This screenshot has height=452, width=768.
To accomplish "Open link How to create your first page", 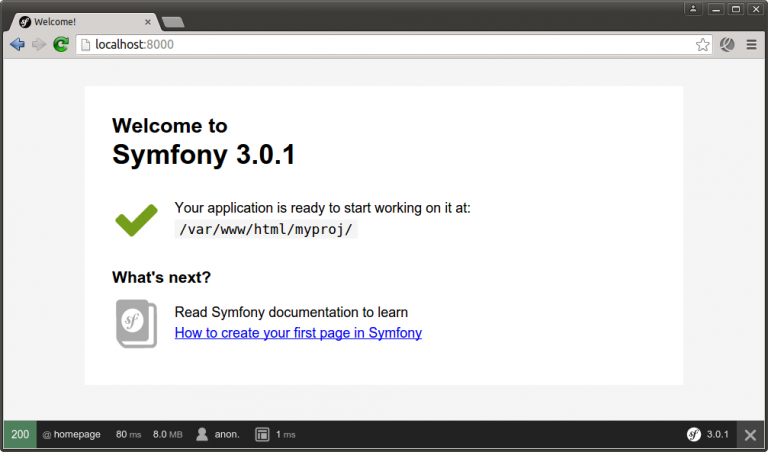I will click(298, 333).
